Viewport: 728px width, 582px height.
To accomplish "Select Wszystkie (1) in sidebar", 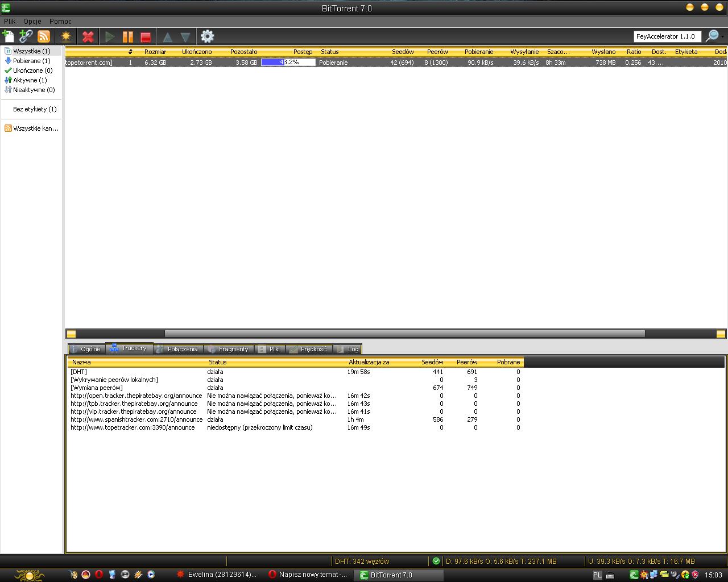I will (x=32, y=51).
